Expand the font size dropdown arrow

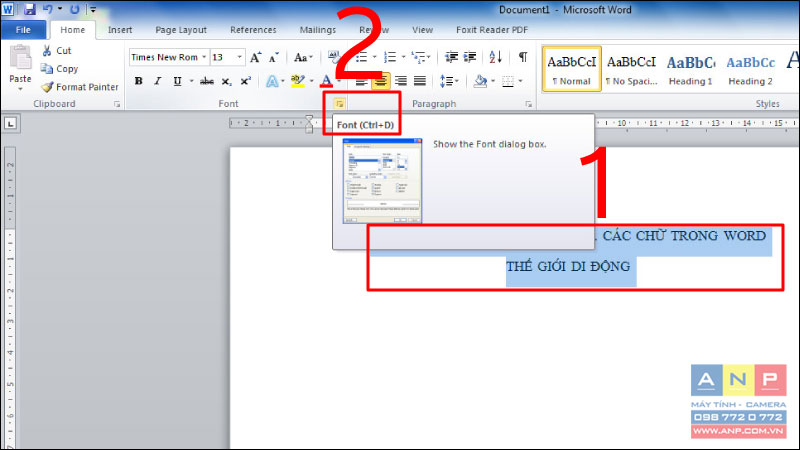pos(239,57)
